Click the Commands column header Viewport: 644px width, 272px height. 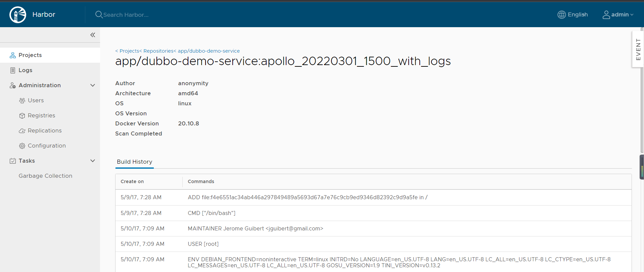pos(201,181)
